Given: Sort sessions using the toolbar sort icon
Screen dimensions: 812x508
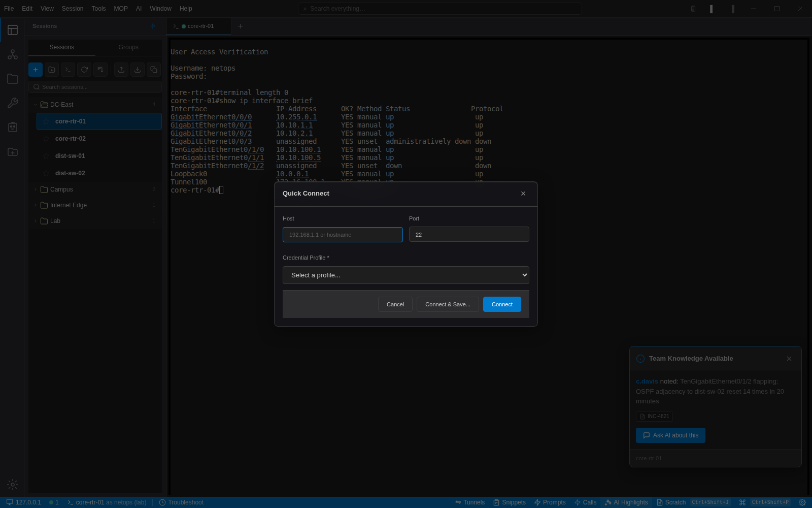Looking at the screenshot, I should pos(100,70).
